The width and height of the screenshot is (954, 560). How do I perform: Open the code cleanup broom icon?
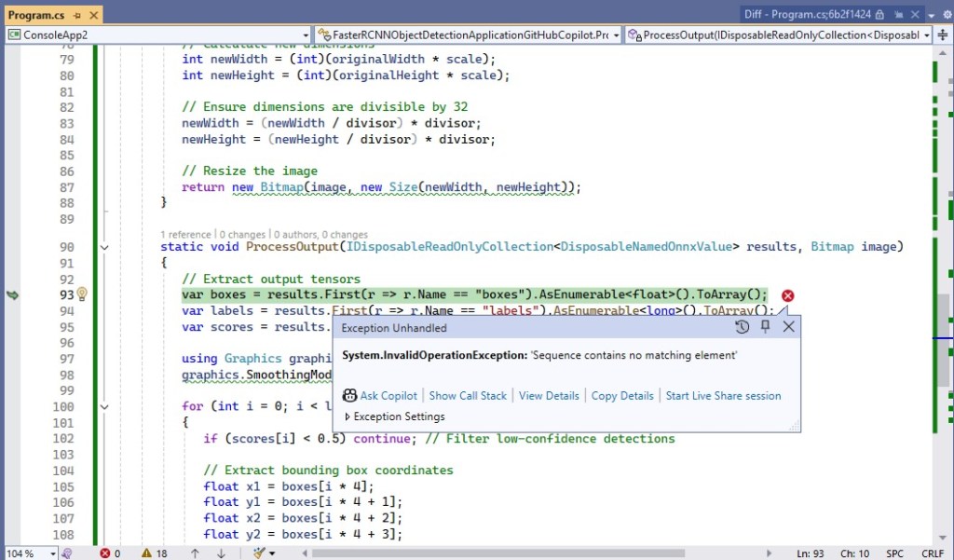click(261, 553)
